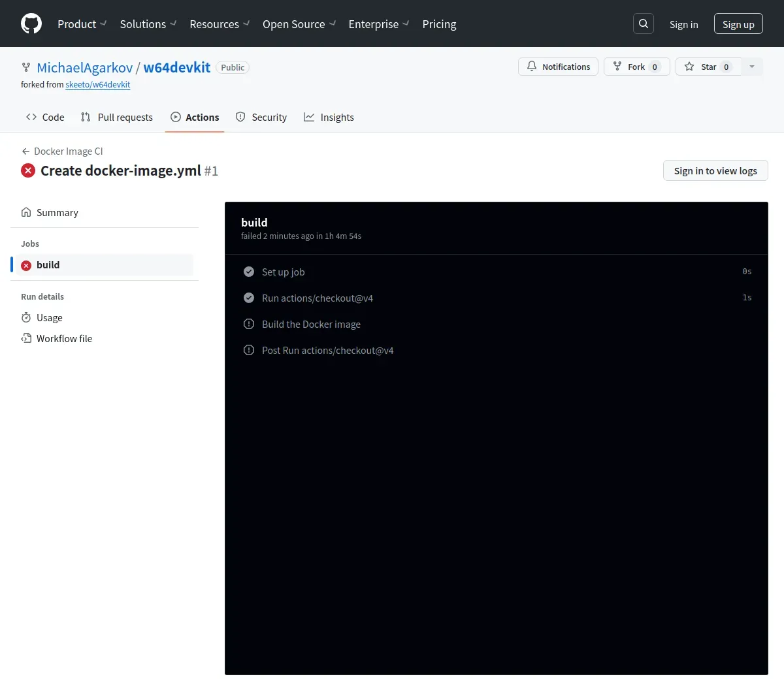Expand the Product menu
Image resolution: width=784 pixels, height=696 pixels.
[x=82, y=24]
